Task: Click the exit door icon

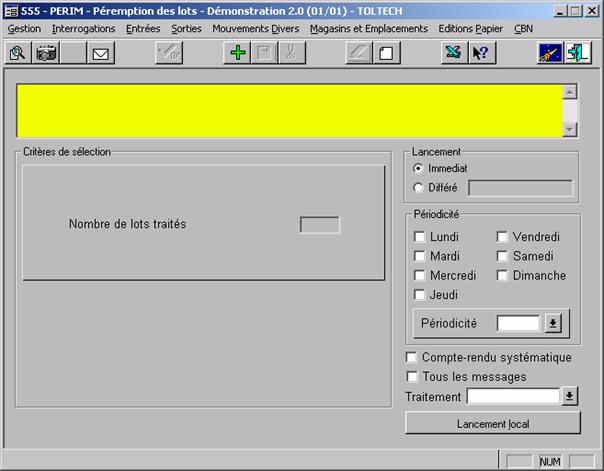Action: click(x=577, y=53)
